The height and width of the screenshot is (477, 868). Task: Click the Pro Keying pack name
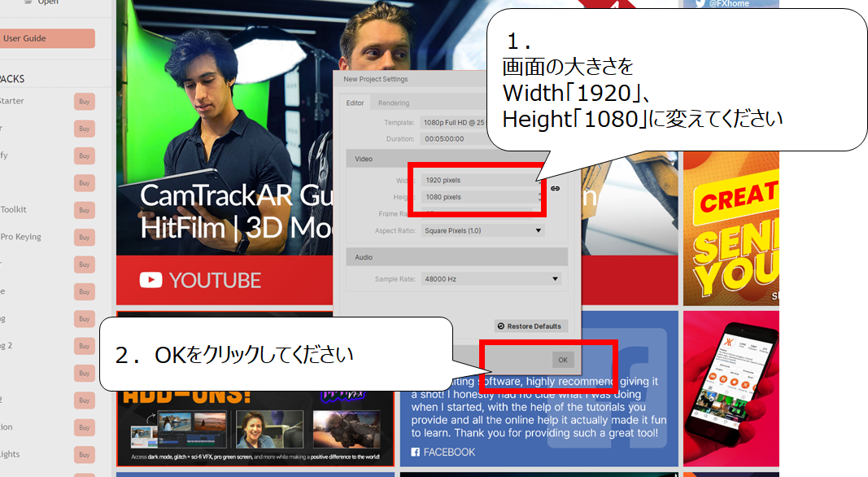[20, 237]
